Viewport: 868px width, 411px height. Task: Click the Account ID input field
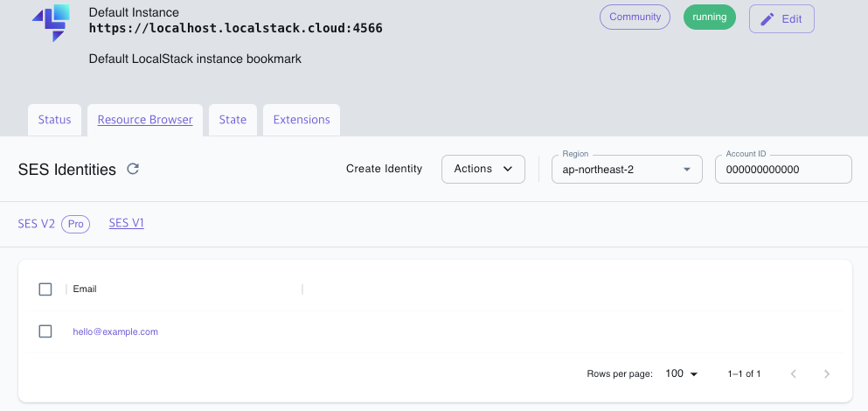(x=783, y=170)
